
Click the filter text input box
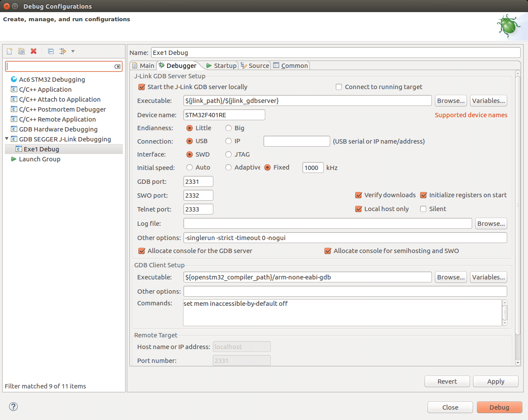(x=64, y=67)
